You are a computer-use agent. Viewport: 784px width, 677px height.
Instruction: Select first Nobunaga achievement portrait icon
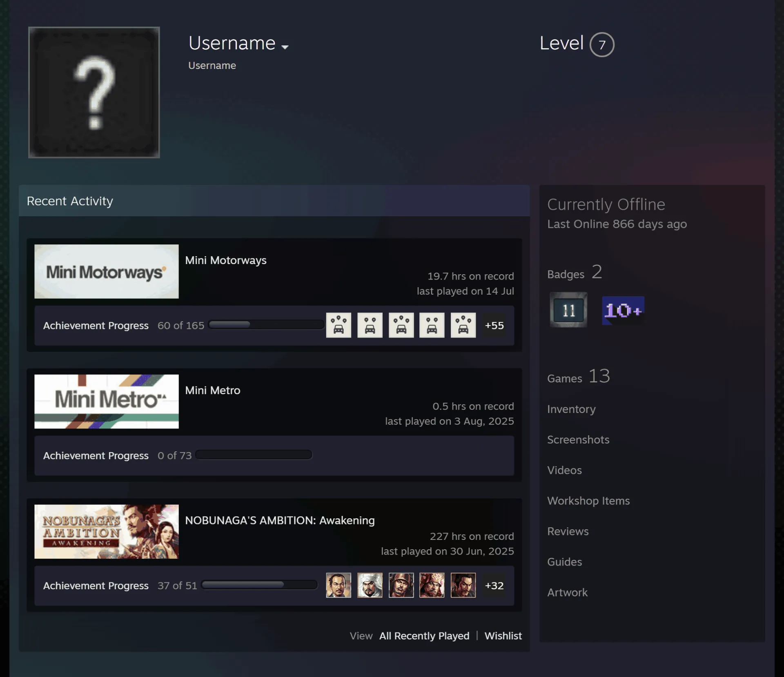339,585
